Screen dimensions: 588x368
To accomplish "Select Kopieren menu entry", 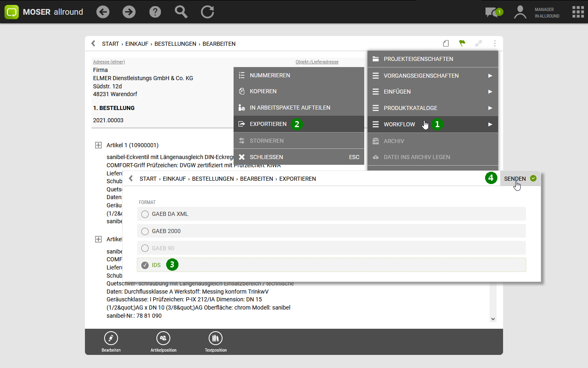I will point(263,91).
